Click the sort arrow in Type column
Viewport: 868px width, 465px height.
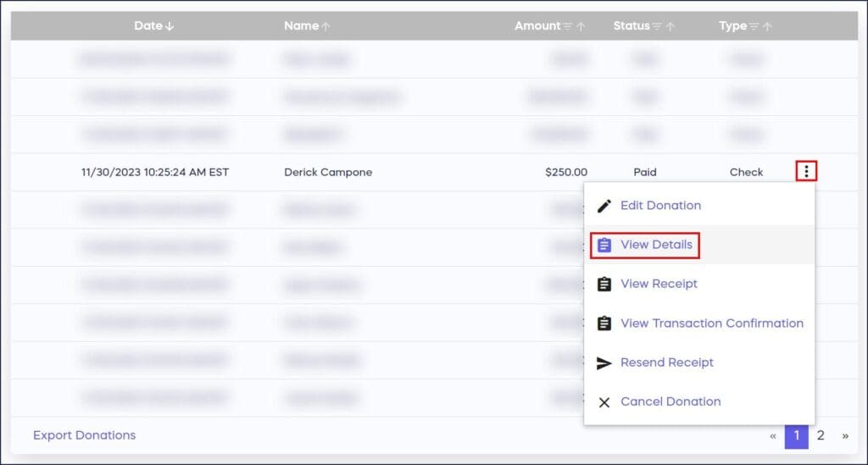(768, 26)
